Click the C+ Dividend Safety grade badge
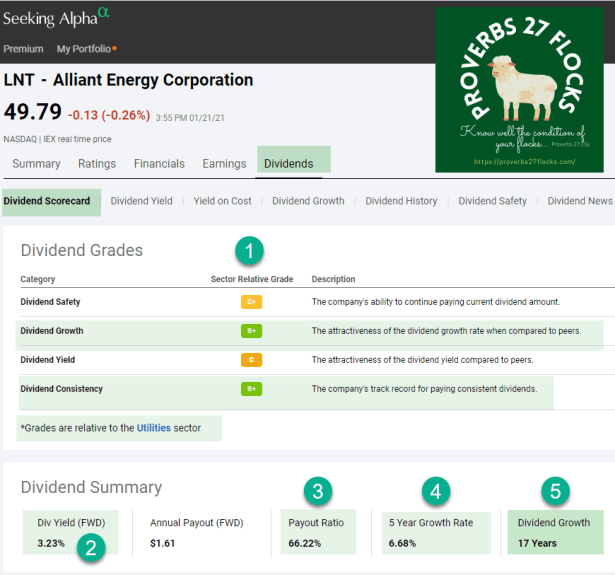Screen dimensions: 615x575 [251, 302]
